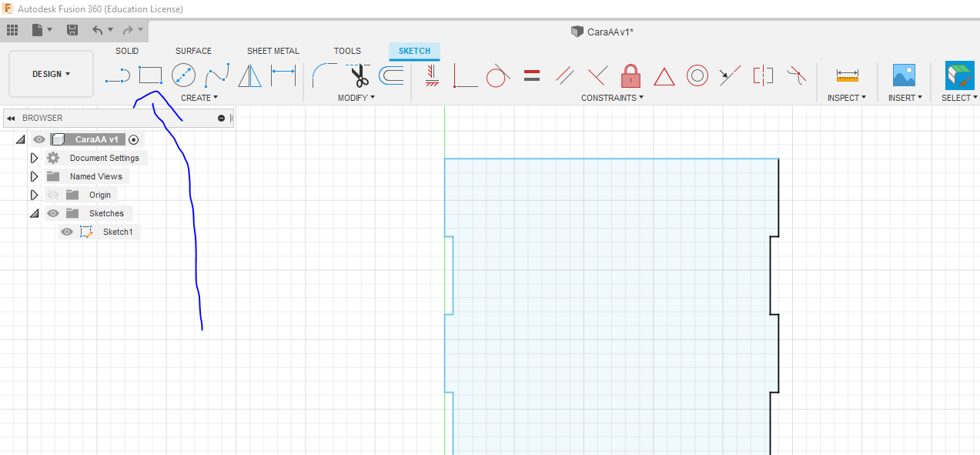Activate the Trim scissors tool
980x455 pixels.
(x=358, y=75)
